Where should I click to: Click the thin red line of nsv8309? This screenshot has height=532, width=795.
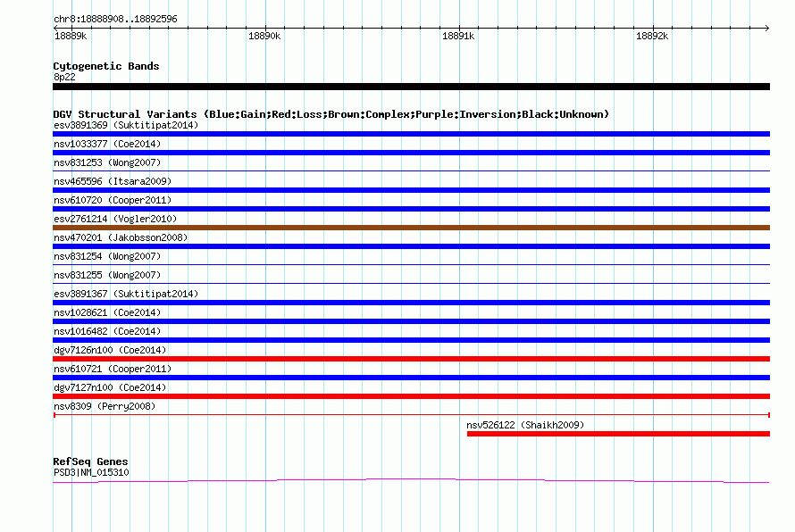coord(411,415)
